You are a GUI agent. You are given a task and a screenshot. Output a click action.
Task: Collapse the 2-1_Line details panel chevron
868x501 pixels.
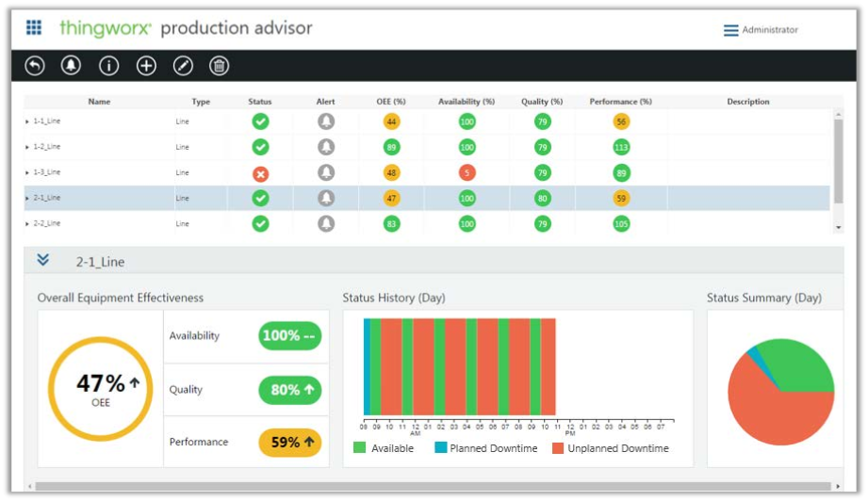(42, 261)
